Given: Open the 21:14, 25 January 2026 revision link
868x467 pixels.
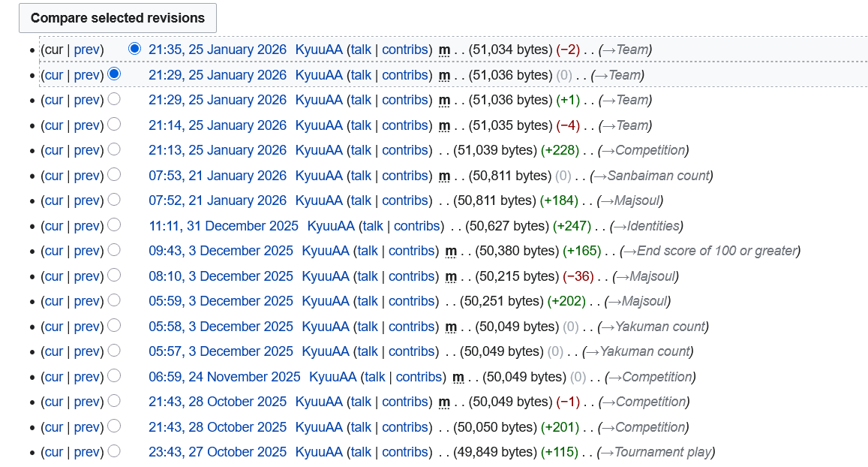Looking at the screenshot, I should coord(218,125).
